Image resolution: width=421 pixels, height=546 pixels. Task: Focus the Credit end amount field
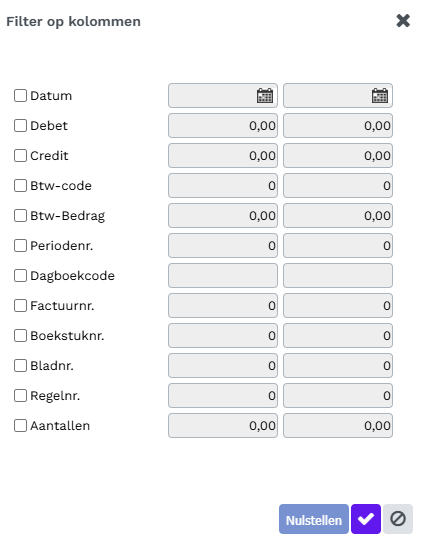(x=338, y=155)
